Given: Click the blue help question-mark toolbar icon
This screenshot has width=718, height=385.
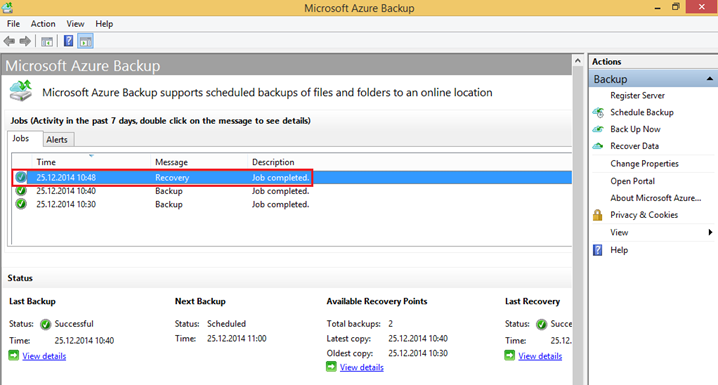Looking at the screenshot, I should [68, 41].
